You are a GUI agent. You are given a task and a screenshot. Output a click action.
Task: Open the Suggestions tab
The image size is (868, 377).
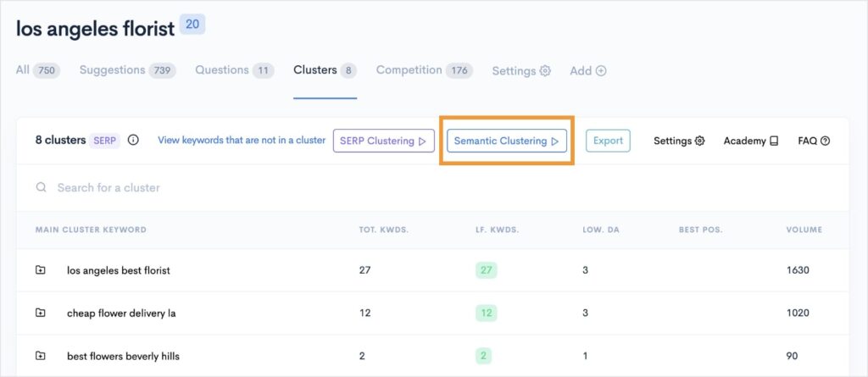coord(128,70)
